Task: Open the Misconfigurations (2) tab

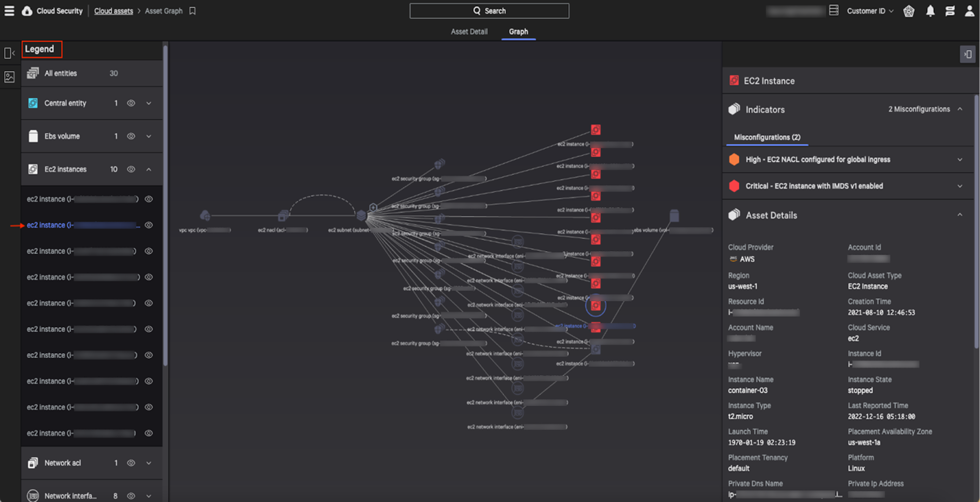Action: click(x=767, y=137)
